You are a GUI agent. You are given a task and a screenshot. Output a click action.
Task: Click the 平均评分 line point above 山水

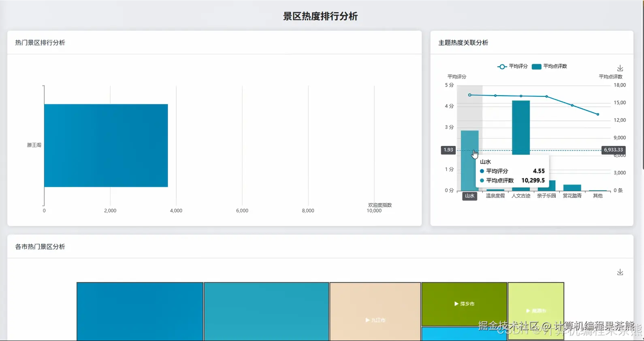(469, 95)
